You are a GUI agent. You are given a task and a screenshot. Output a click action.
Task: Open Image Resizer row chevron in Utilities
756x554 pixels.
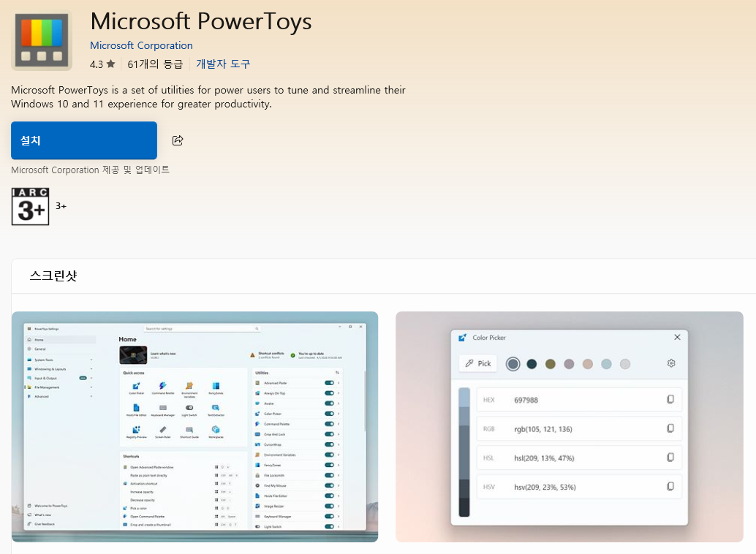pyautogui.click(x=339, y=506)
